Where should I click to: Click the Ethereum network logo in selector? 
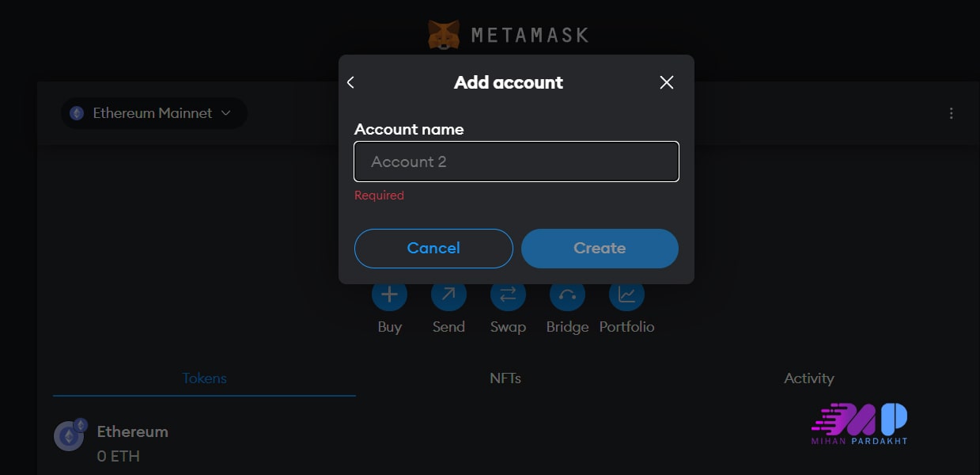pyautogui.click(x=77, y=113)
